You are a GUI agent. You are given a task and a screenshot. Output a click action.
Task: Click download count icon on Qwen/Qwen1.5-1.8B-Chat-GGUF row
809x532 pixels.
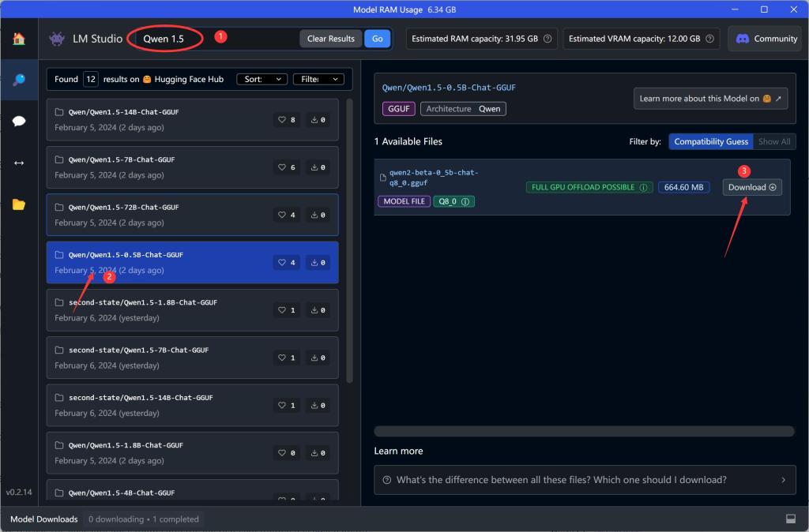(x=314, y=452)
